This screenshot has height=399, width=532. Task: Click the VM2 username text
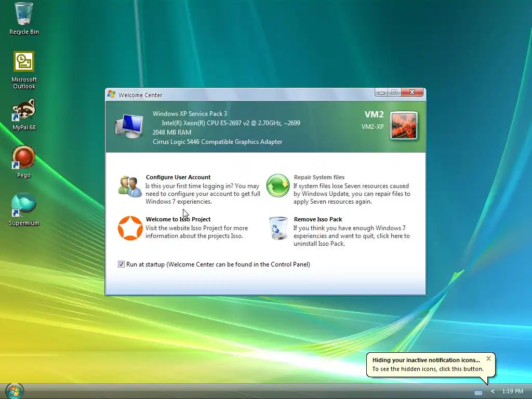[x=374, y=114]
